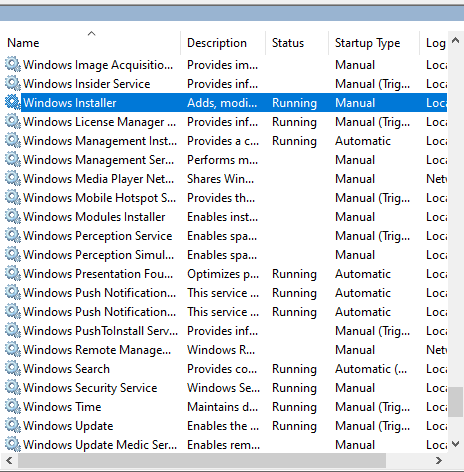Click Automatic startup type of Windows Management Inst...
Viewport: 464px width, 472px height.
363,141
